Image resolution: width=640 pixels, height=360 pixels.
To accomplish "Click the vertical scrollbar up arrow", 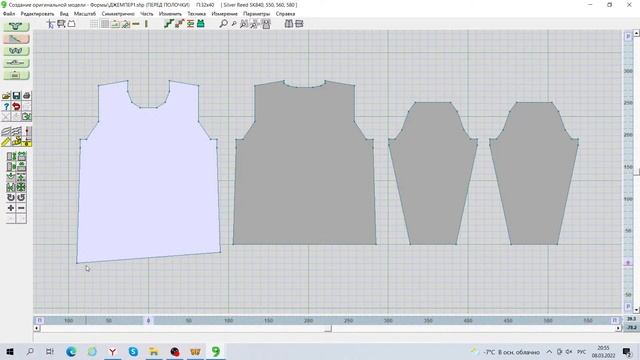I will 636,33.
